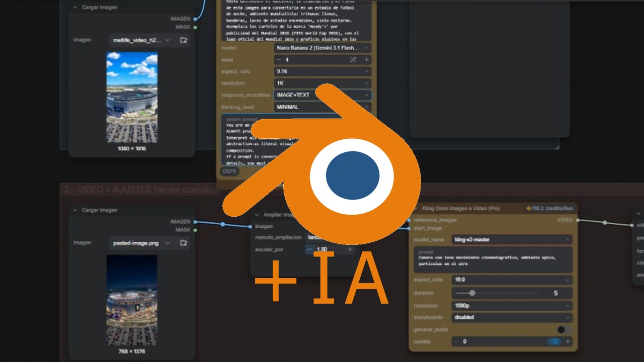644x362 pixels.
Task: Collapse the bottom Cargar Imagen node
Action: (x=75, y=210)
